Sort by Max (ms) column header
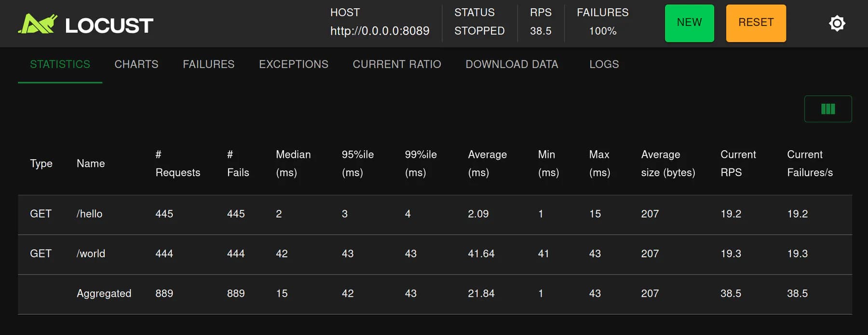868x335 pixels. pyautogui.click(x=599, y=164)
